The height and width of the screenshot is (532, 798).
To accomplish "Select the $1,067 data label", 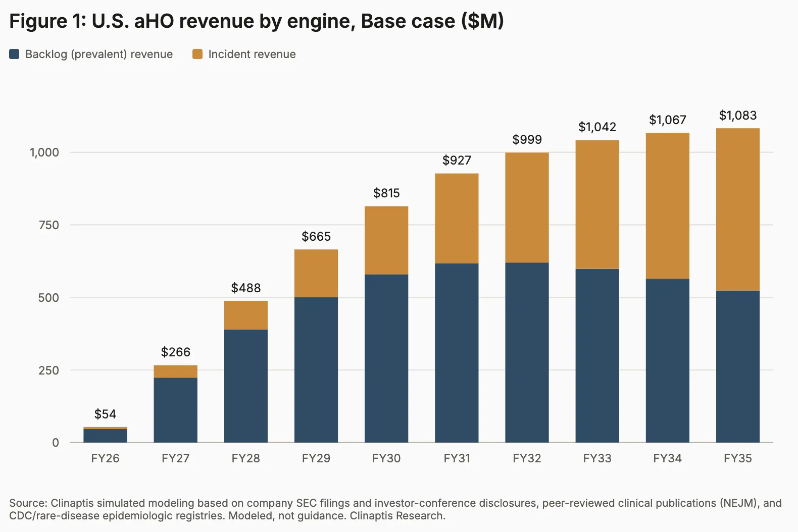I will pos(668,120).
